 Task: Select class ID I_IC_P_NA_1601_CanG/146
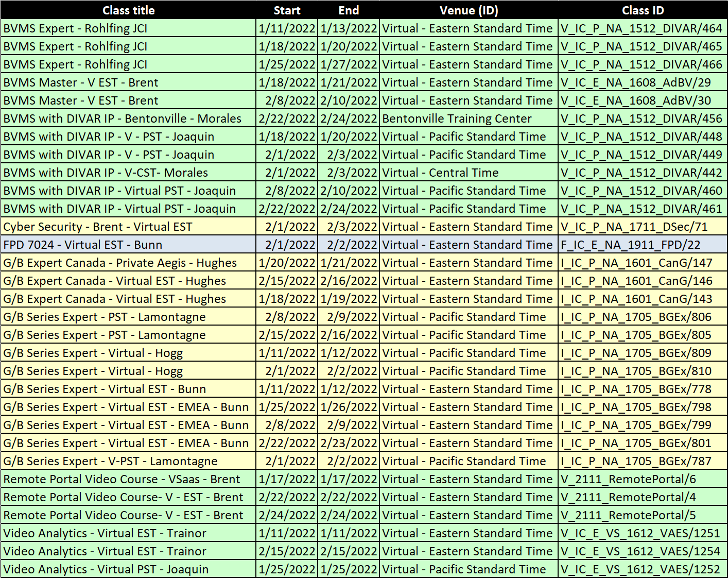(x=643, y=281)
